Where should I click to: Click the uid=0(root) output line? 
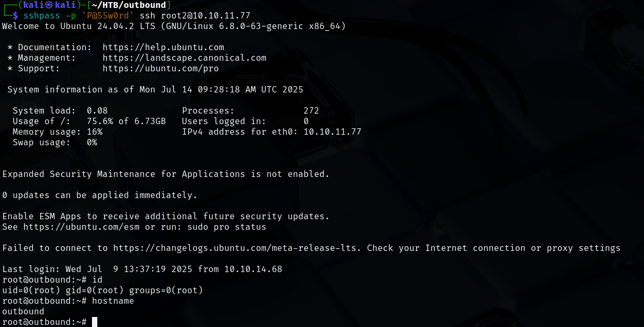[103, 291]
